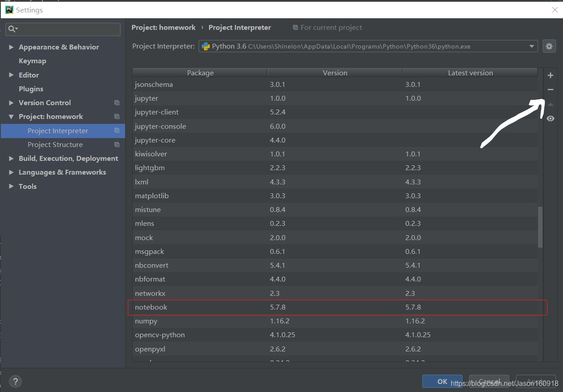Click the copy icon beside Version Control
563x392 pixels.
[x=117, y=103]
